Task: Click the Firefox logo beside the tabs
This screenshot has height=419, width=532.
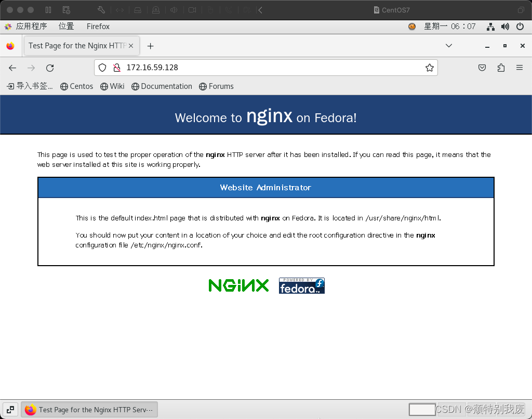Action: (10, 46)
